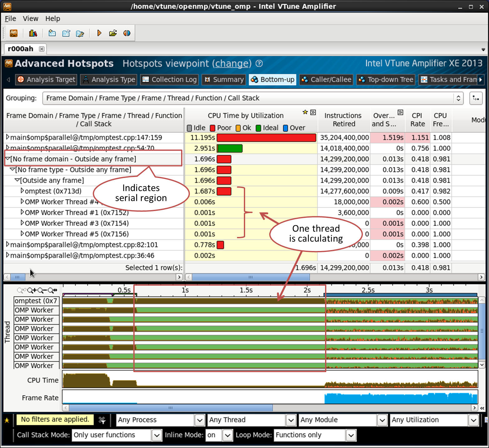Click the timeline reset zoom magnifier with arrows
The width and height of the screenshot is (489, 448).
pyautogui.click(x=52, y=291)
